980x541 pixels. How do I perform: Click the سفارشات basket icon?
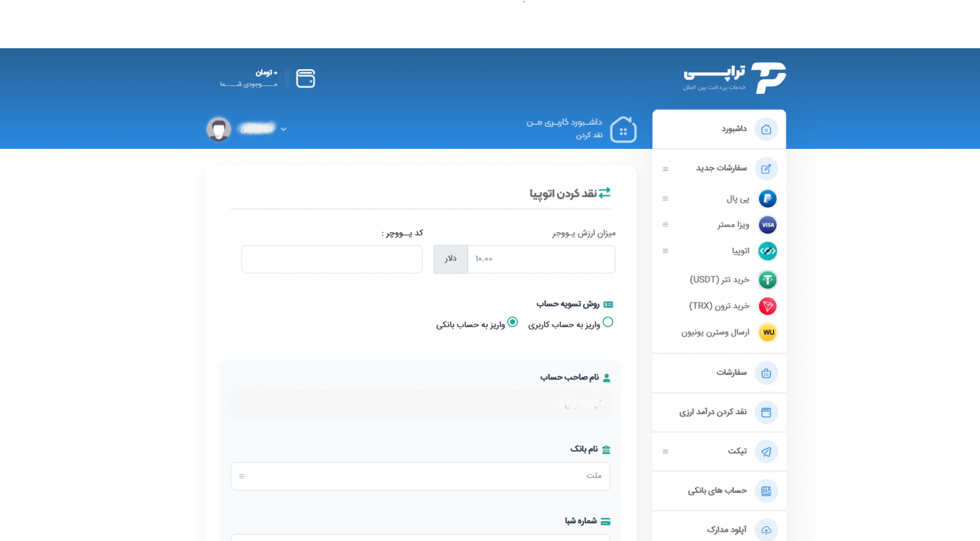coord(766,373)
